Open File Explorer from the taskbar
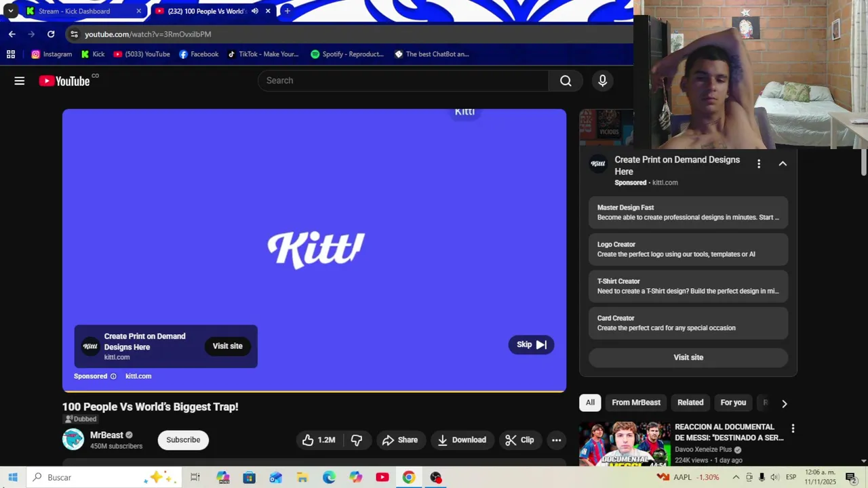 tap(302, 477)
